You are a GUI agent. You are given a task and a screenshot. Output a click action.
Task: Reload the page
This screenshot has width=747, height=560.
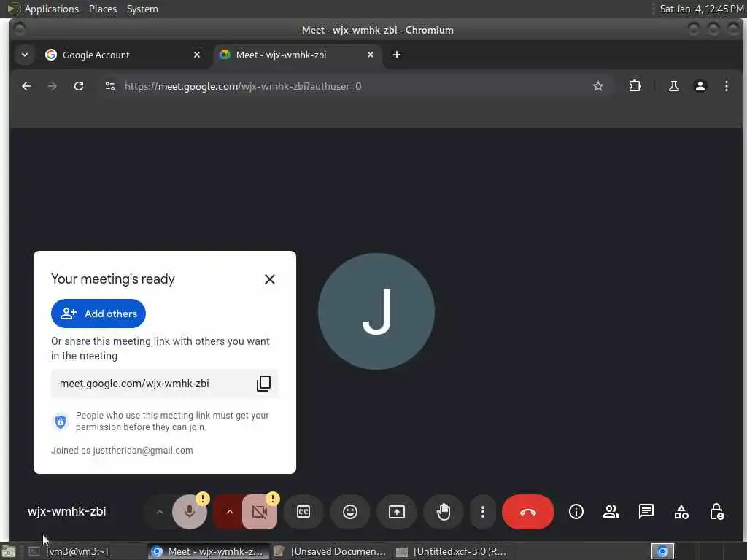[79, 86]
